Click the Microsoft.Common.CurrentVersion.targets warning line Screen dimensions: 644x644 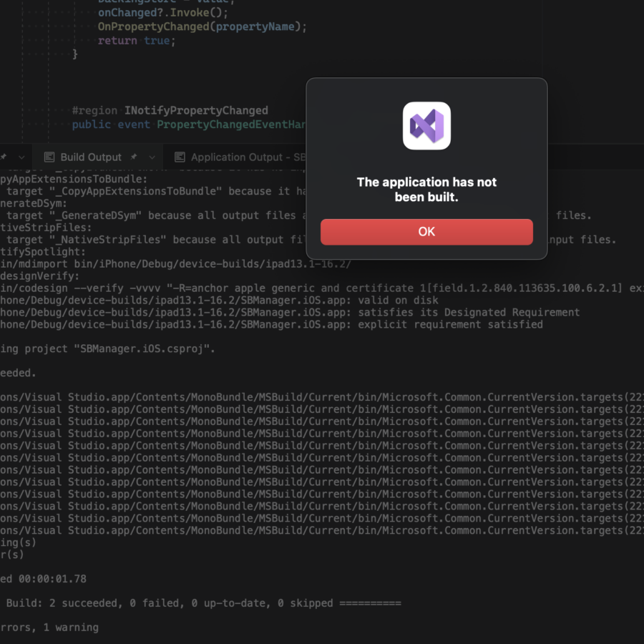(x=286, y=396)
